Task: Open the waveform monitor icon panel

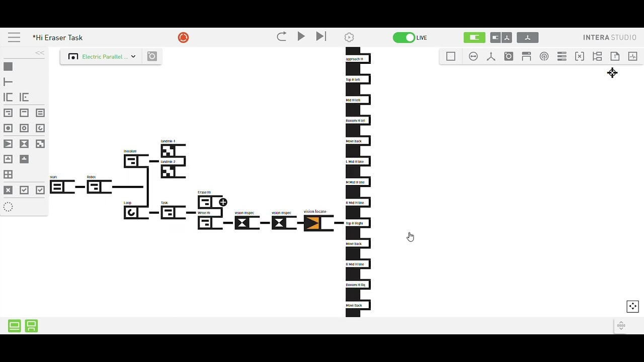Action: [x=633, y=56]
